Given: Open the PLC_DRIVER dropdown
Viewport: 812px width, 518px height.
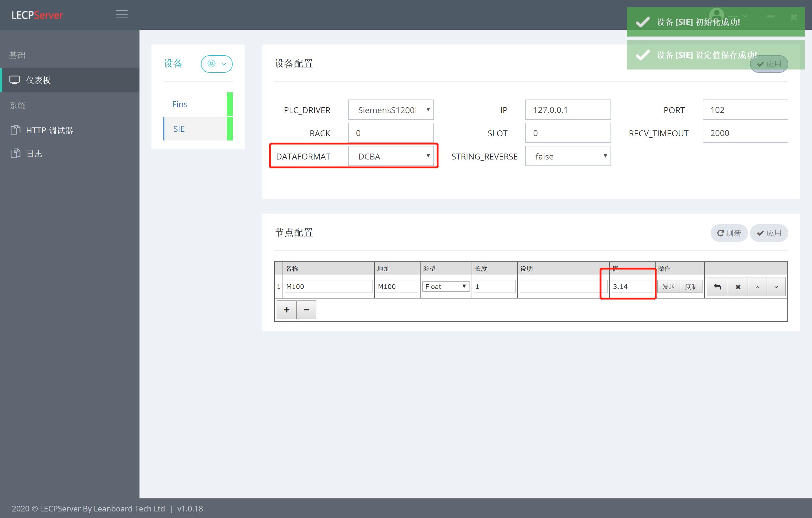Looking at the screenshot, I should pos(391,109).
